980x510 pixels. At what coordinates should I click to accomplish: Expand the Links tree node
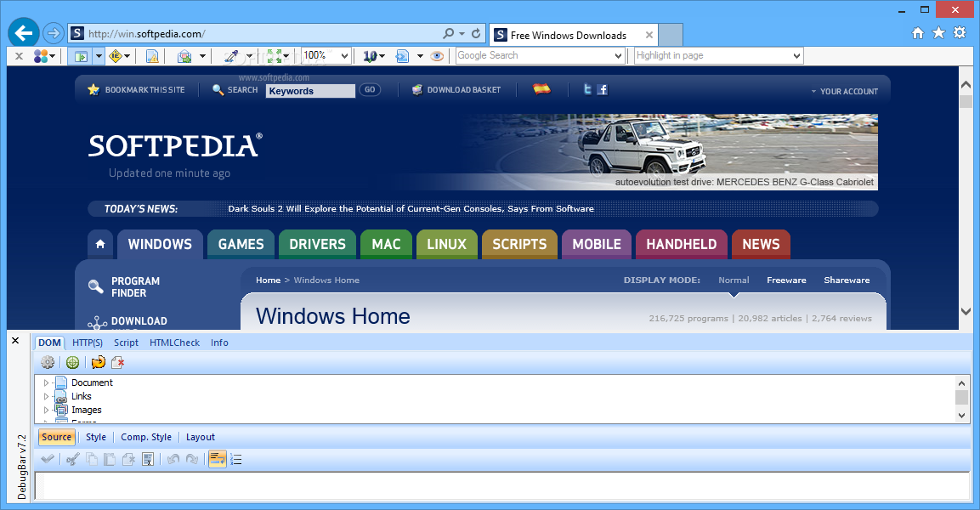[46, 396]
